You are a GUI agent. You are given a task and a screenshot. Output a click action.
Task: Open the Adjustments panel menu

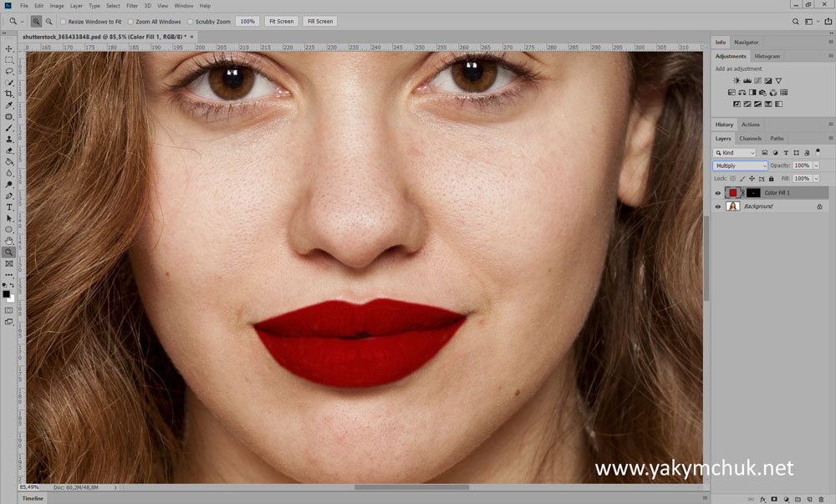(830, 56)
